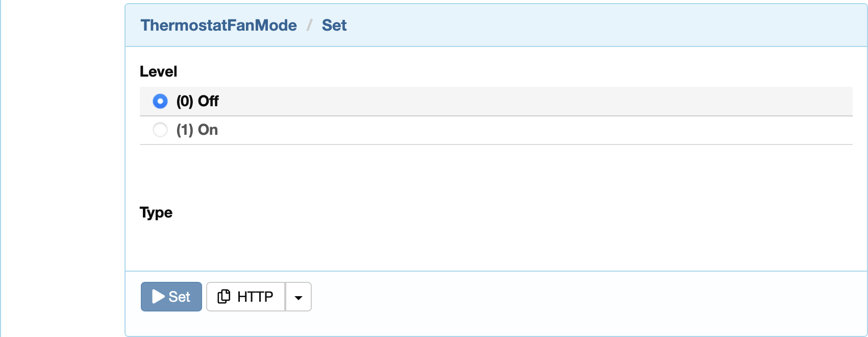
Task: Click the HTTP button label
Action: pyautogui.click(x=255, y=297)
